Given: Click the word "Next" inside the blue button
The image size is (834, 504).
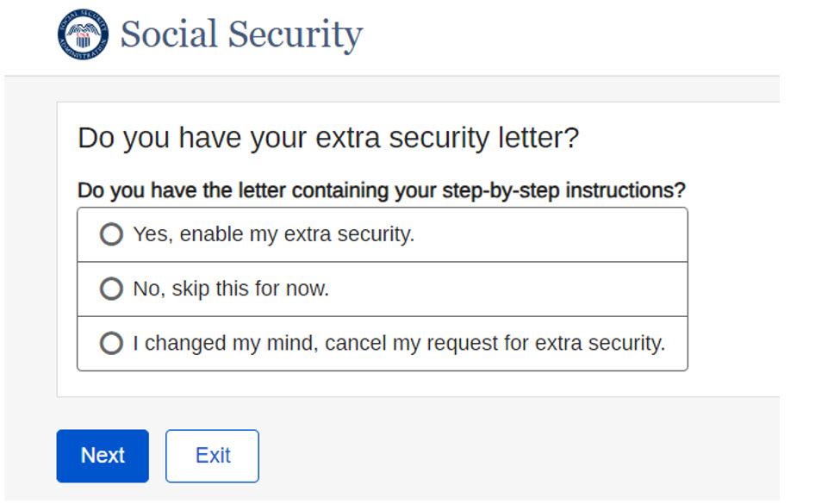Looking at the screenshot, I should (x=103, y=456).
